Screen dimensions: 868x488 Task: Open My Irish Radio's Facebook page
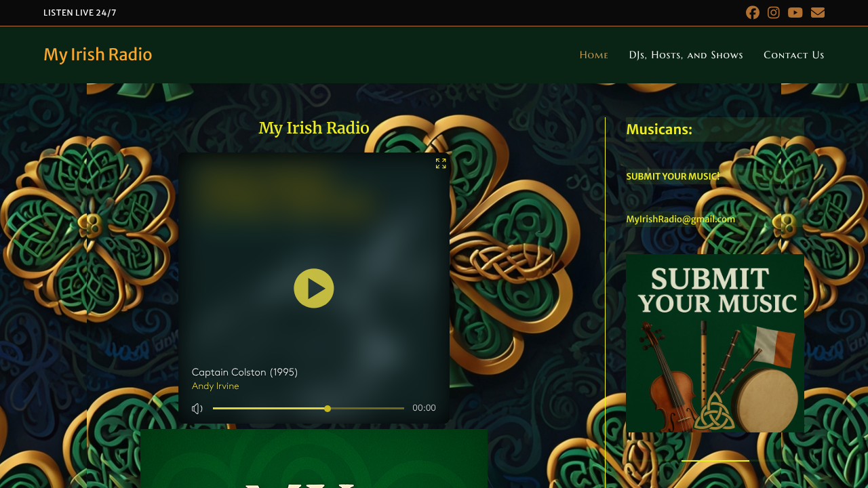(x=752, y=12)
